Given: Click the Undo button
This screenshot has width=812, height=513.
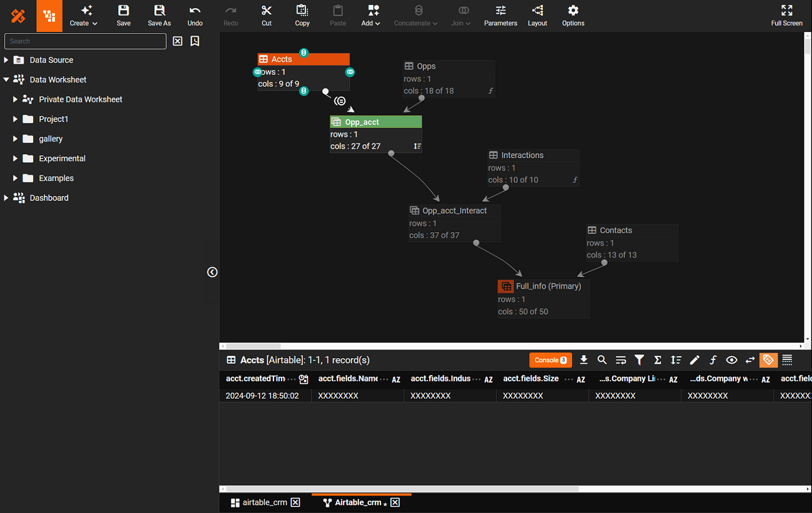Looking at the screenshot, I should point(195,15).
